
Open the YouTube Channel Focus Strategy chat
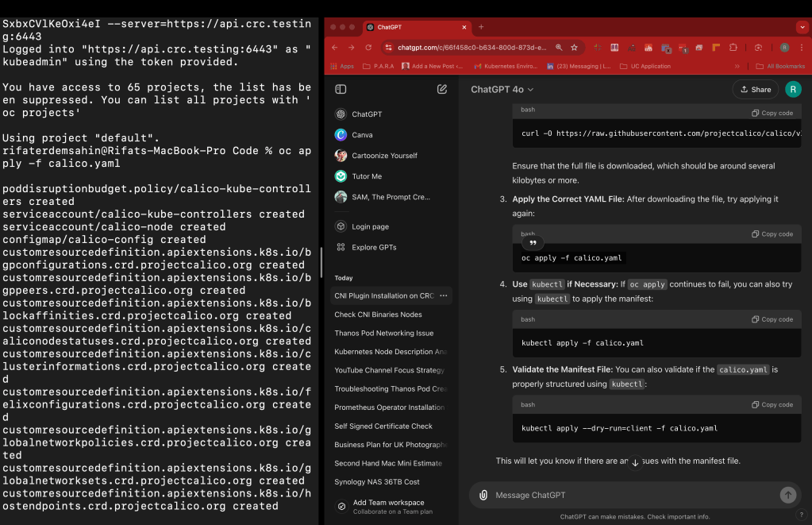coord(391,370)
